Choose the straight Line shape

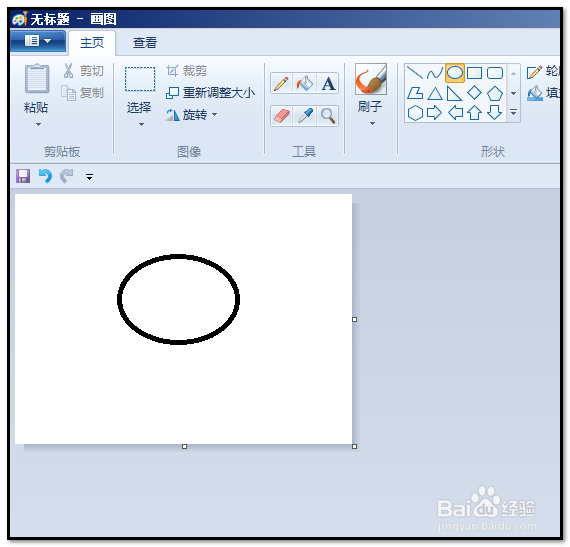click(x=415, y=73)
